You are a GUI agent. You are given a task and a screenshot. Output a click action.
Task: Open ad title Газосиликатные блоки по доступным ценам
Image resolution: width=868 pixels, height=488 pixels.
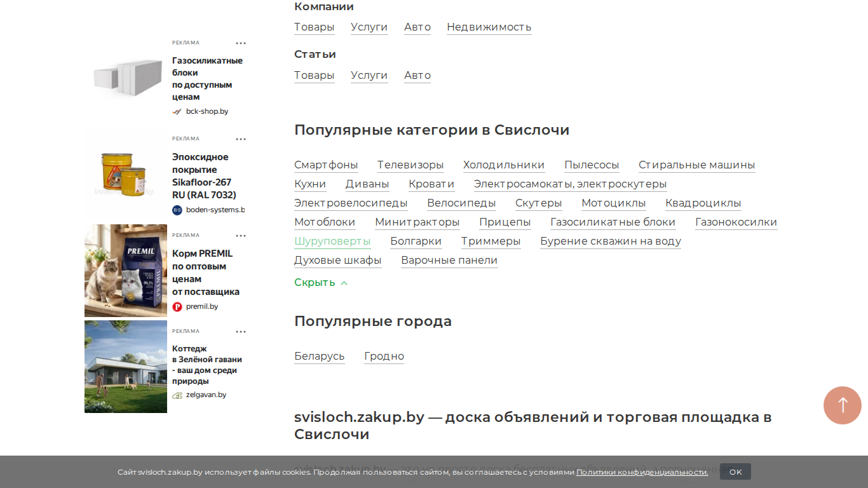(x=207, y=79)
